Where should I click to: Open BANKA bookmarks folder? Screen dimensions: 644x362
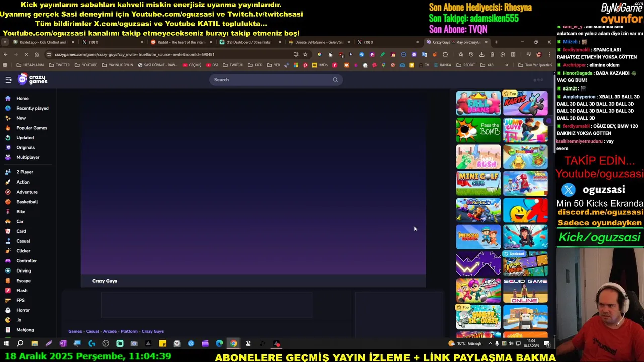(x=442, y=65)
